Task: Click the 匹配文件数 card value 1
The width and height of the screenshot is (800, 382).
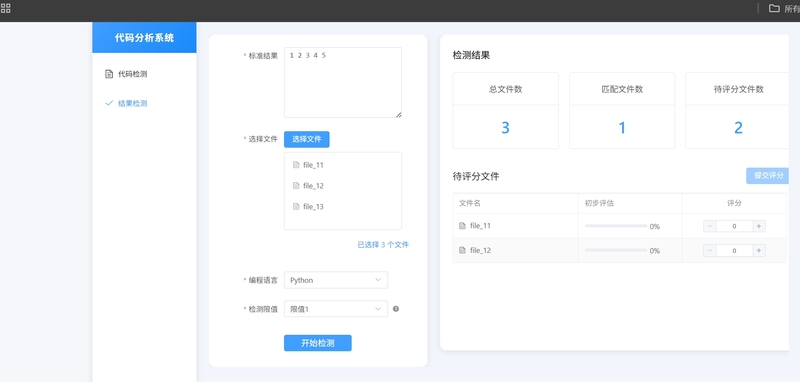Action: tap(622, 128)
